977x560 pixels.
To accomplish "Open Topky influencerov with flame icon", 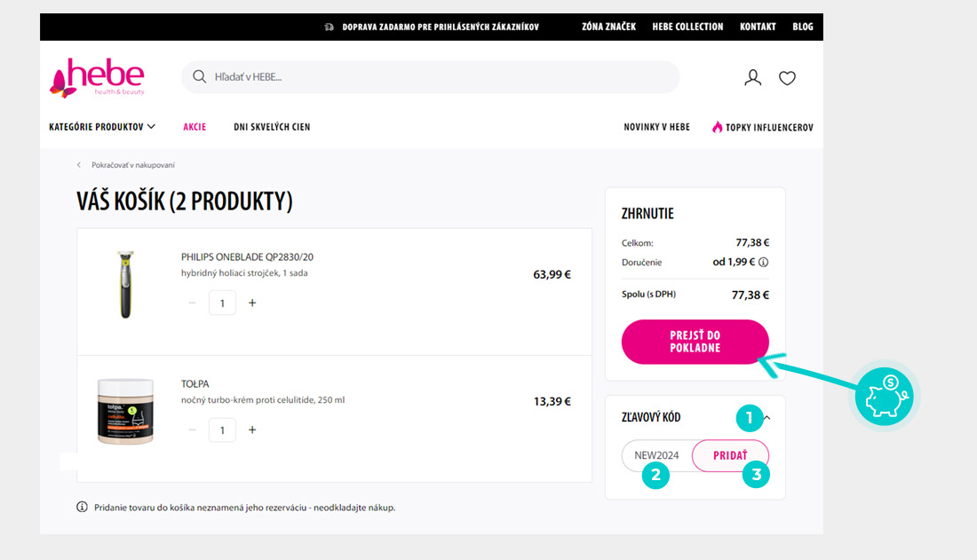I will pyautogui.click(x=762, y=127).
